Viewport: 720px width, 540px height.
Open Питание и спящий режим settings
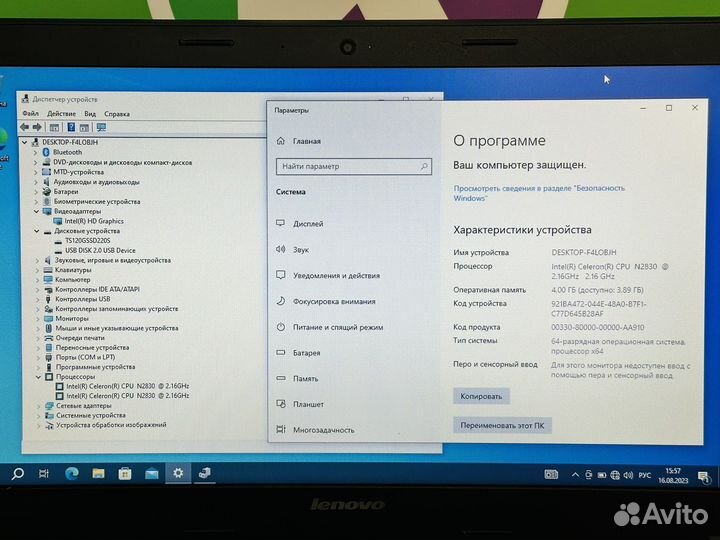pyautogui.click(x=329, y=327)
